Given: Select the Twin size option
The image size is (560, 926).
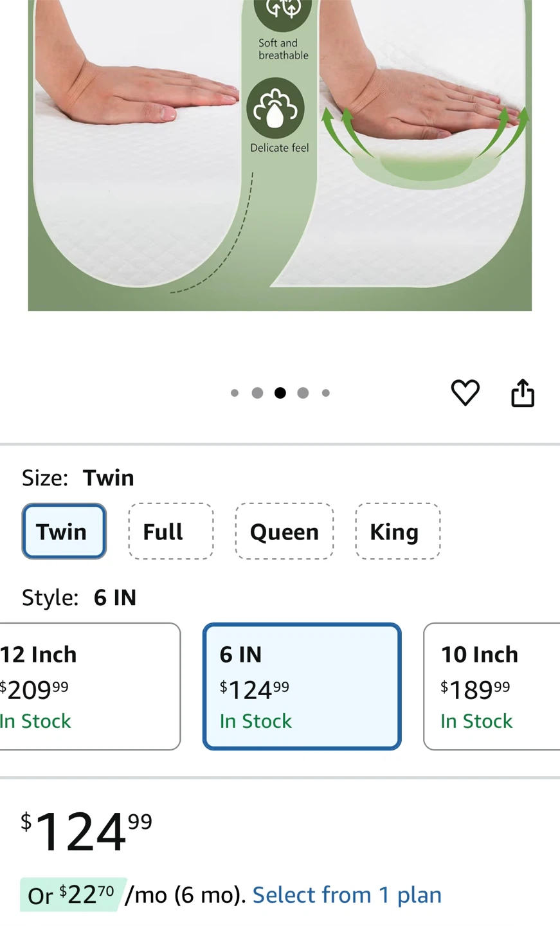Looking at the screenshot, I should point(64,532).
